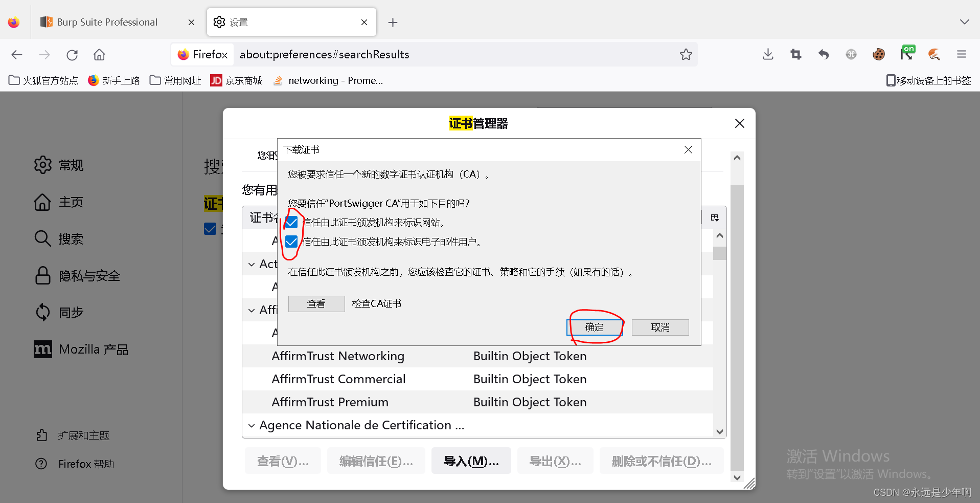The image size is (980, 503).
Task: Collapse the Affi... certificate group
Action: (x=252, y=310)
